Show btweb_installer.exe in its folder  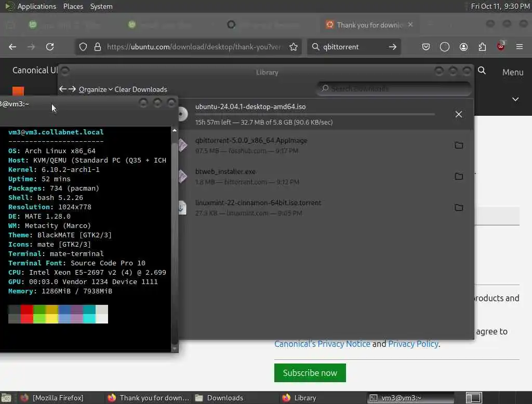pyautogui.click(x=459, y=177)
